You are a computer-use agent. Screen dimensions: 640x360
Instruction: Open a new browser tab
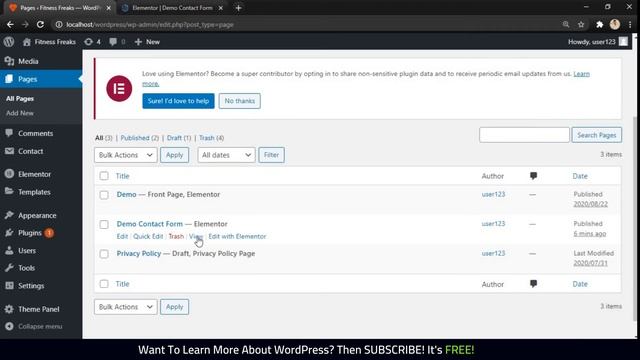pos(238,8)
